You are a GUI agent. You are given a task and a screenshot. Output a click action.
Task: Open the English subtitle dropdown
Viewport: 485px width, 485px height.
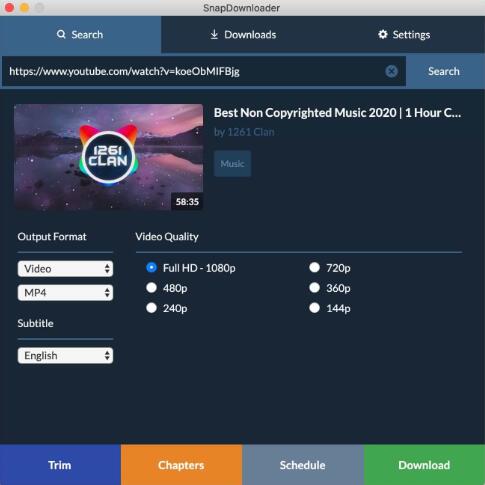pos(65,356)
